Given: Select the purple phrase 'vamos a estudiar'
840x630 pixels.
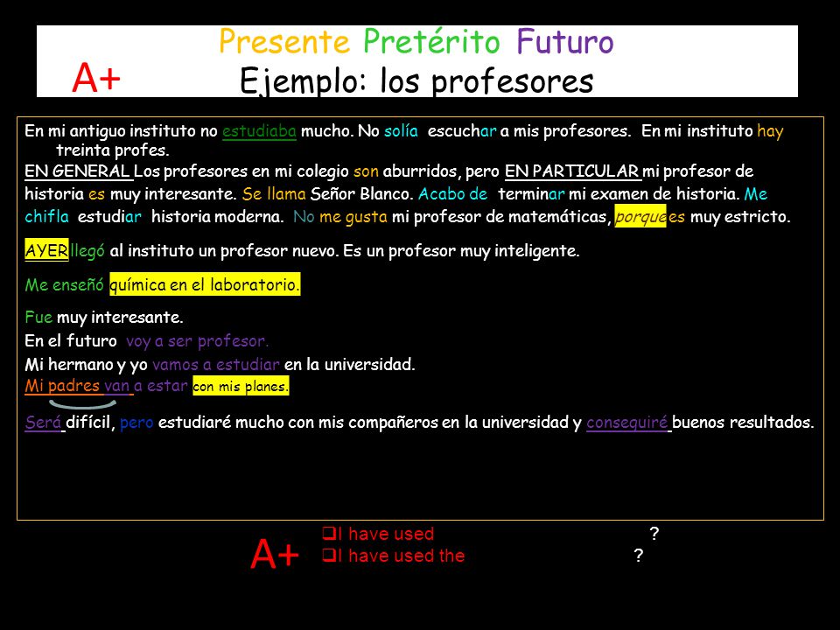Looking at the screenshot, I should coord(216,365).
